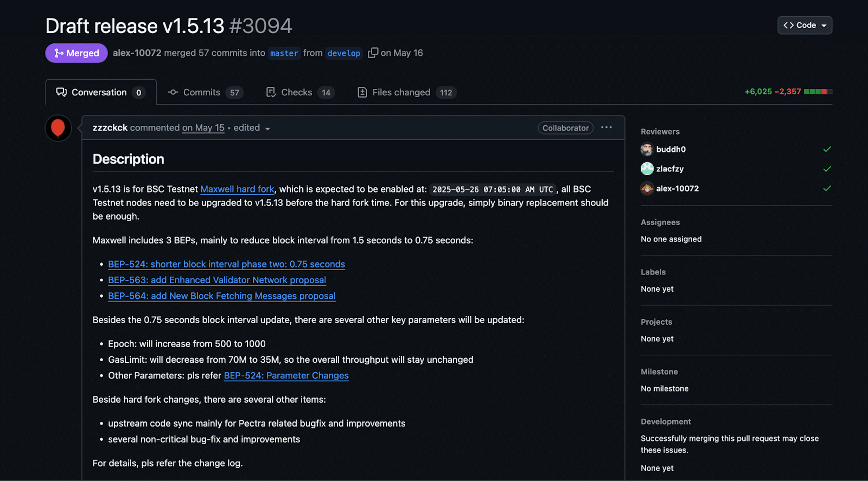Click zlacfzy's reviewer avatar
Viewport: 868px width, 481px height.
click(647, 169)
